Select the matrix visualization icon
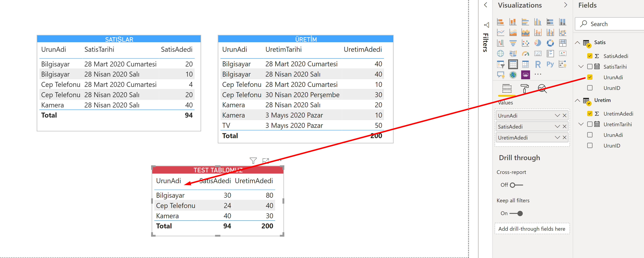Viewport: 644px width, 258px height. tap(525, 64)
